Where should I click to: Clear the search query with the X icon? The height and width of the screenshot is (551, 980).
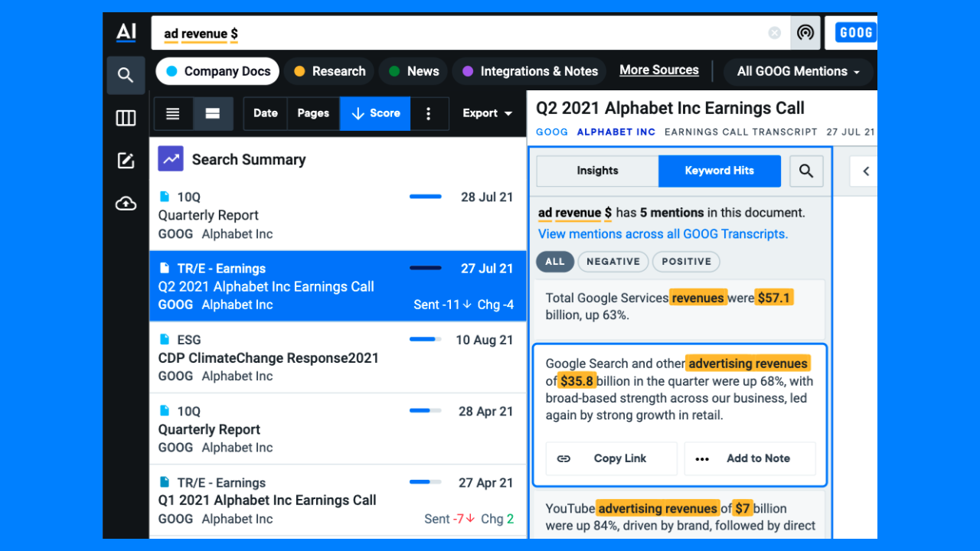(x=775, y=33)
